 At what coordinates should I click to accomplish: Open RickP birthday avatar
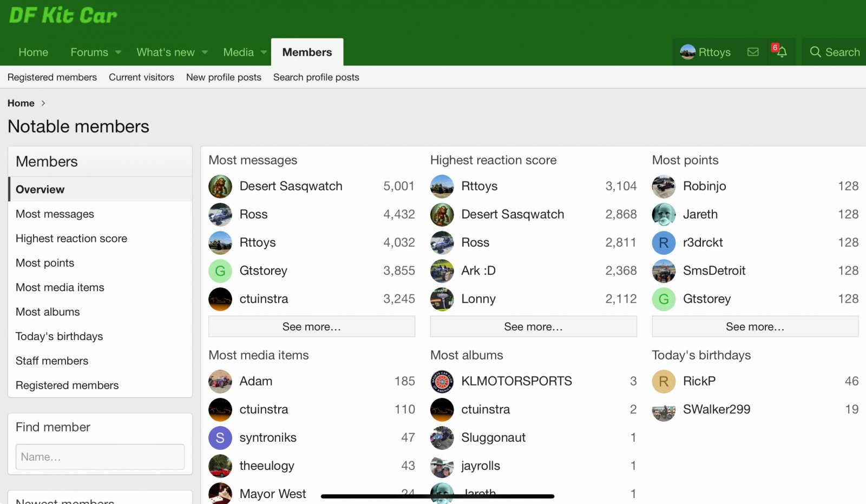[x=664, y=381]
